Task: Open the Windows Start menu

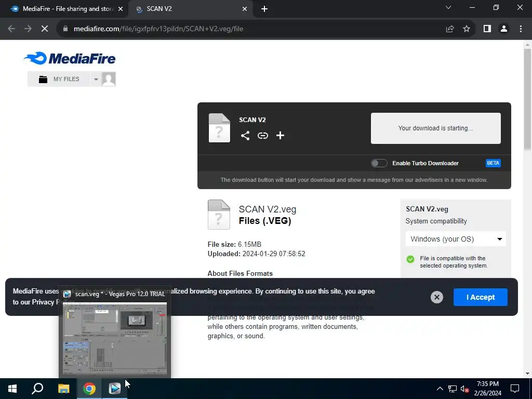Action: [12, 389]
